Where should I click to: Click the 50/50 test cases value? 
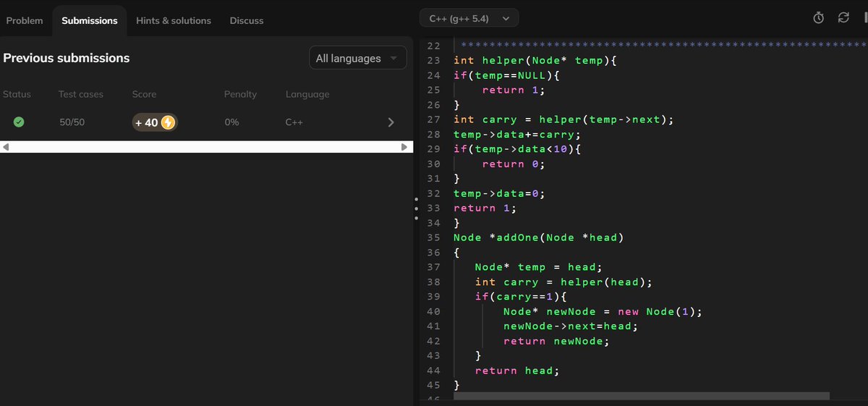(72, 122)
